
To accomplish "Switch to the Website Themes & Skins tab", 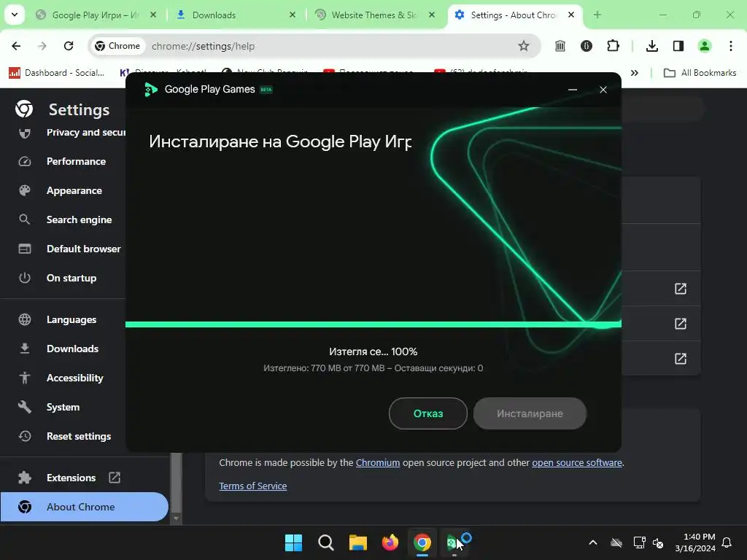I will (x=376, y=15).
